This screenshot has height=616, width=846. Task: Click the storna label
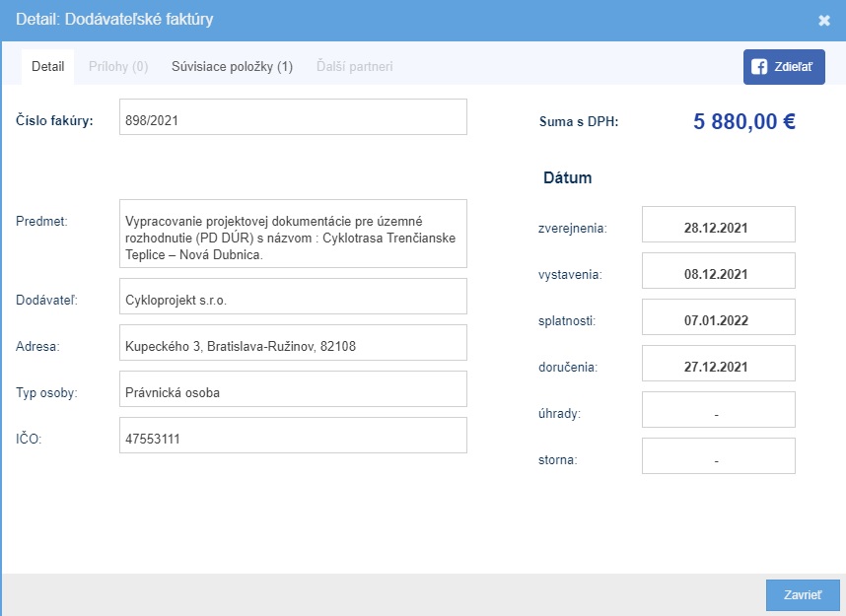pyautogui.click(x=558, y=460)
